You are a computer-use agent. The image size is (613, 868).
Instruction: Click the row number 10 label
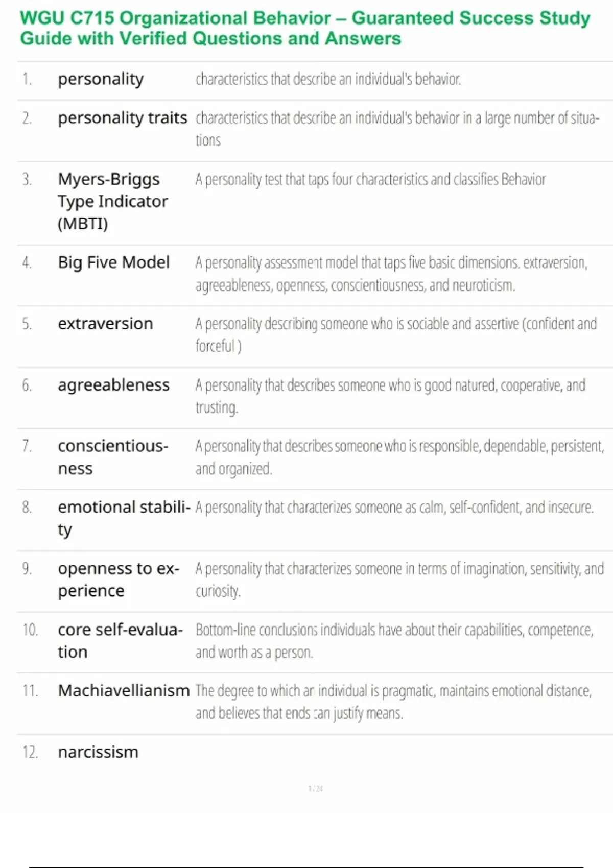[x=30, y=630]
